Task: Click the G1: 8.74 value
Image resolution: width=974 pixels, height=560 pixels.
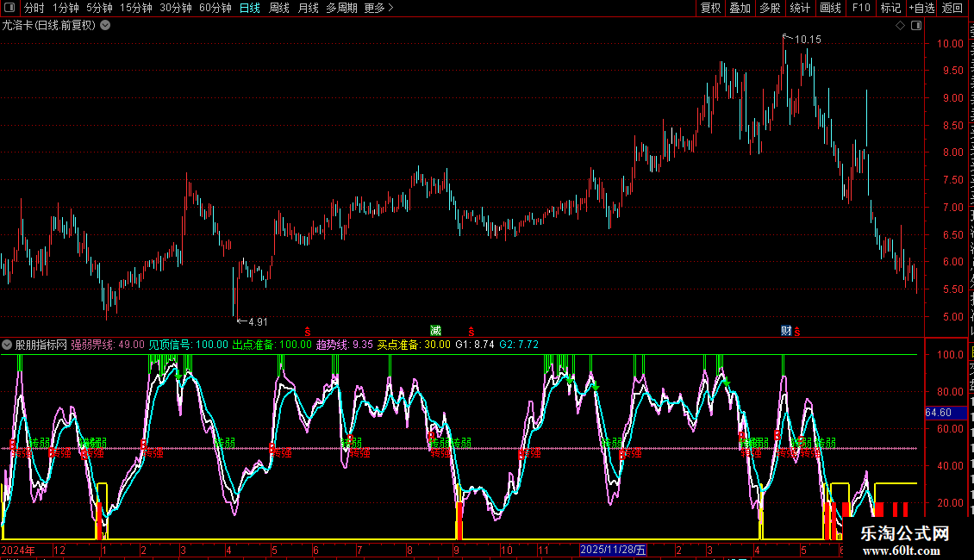Action: 475,345
